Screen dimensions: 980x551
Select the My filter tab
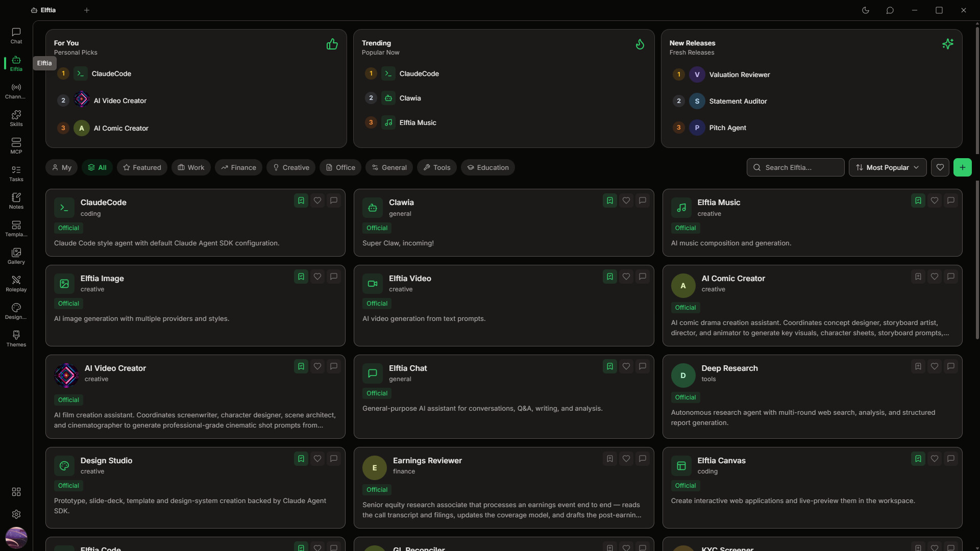click(x=61, y=167)
